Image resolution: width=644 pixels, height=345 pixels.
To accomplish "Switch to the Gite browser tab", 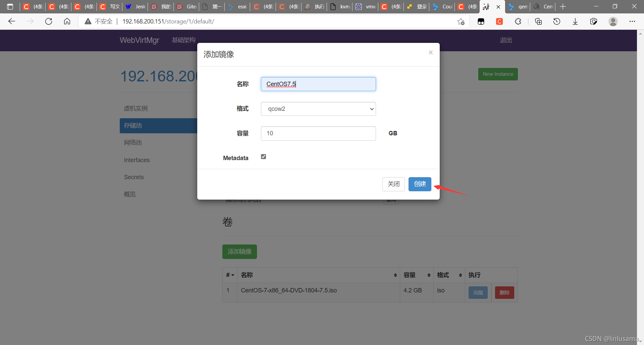I will tap(186, 7).
